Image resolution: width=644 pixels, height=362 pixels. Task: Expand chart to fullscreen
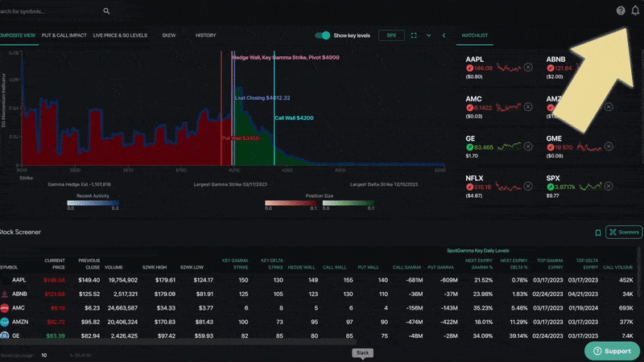tap(414, 35)
